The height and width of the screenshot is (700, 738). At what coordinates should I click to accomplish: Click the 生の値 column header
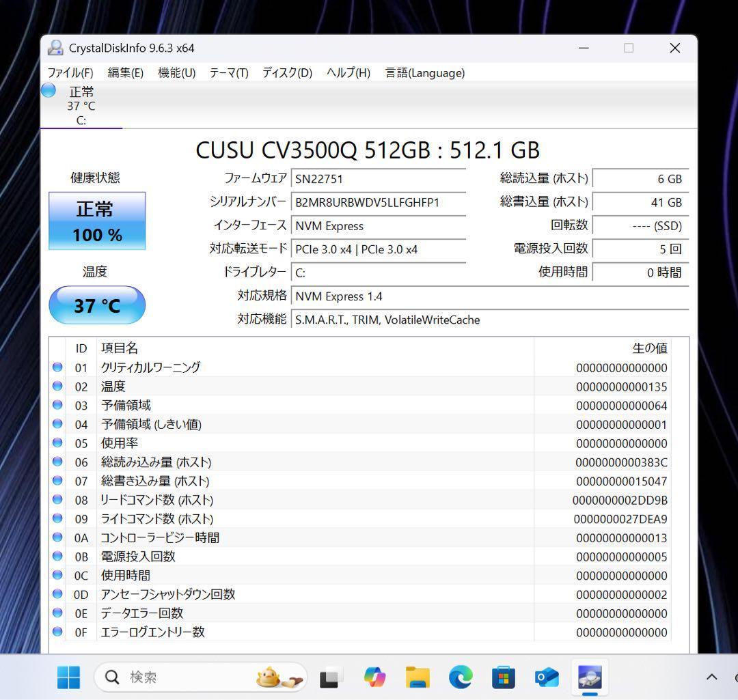point(650,348)
